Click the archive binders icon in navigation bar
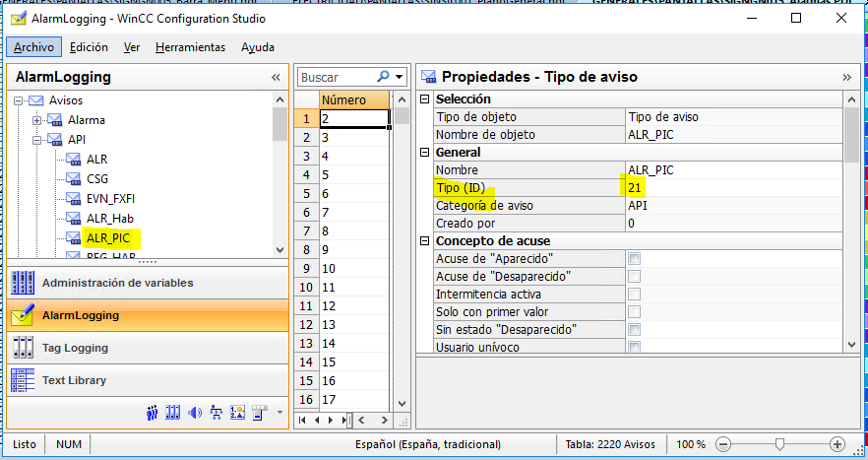The height and width of the screenshot is (460, 868). pos(172,413)
